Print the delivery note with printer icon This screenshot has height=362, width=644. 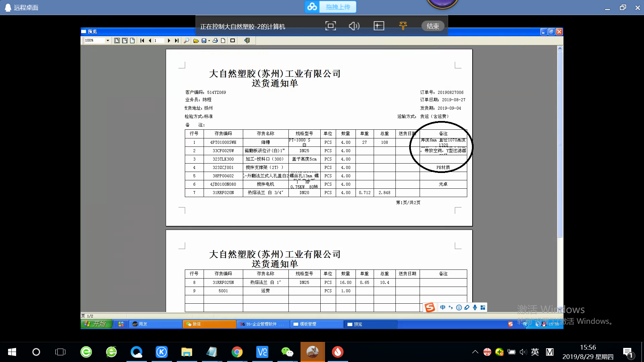coord(215,41)
